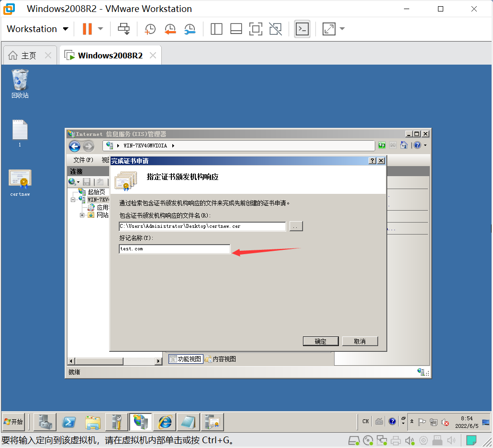This screenshot has width=493, height=448.
Task: Open the help dropdown arrow in IIS Manager
Action: (x=426, y=145)
